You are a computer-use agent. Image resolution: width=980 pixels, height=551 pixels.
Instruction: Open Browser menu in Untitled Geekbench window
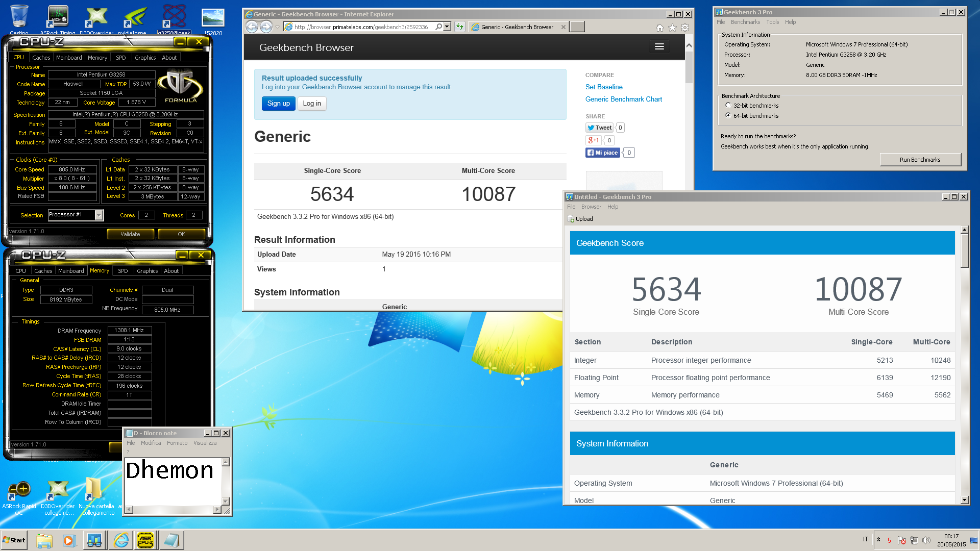591,207
